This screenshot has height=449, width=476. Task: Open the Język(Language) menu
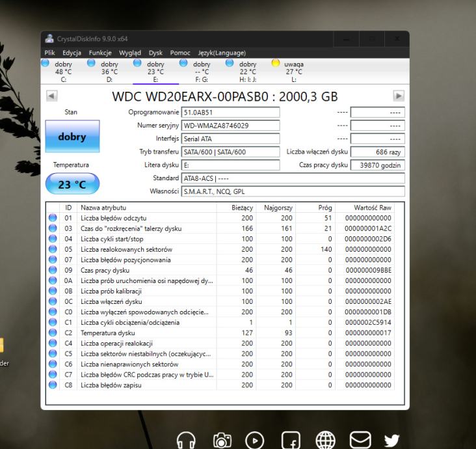[x=222, y=53]
